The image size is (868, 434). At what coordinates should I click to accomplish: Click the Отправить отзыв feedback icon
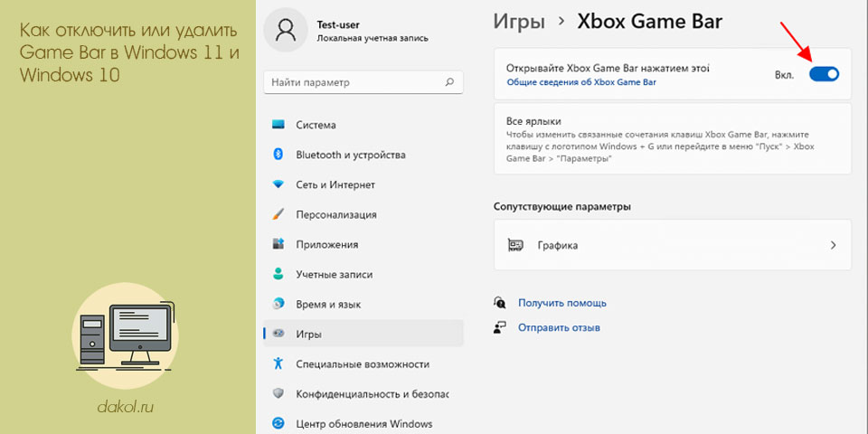(x=500, y=327)
